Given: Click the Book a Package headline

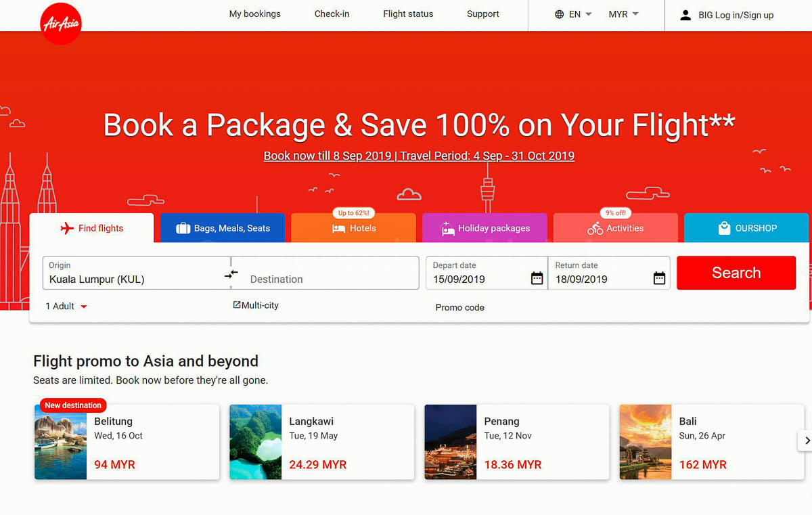Looking at the screenshot, I should click(419, 125).
